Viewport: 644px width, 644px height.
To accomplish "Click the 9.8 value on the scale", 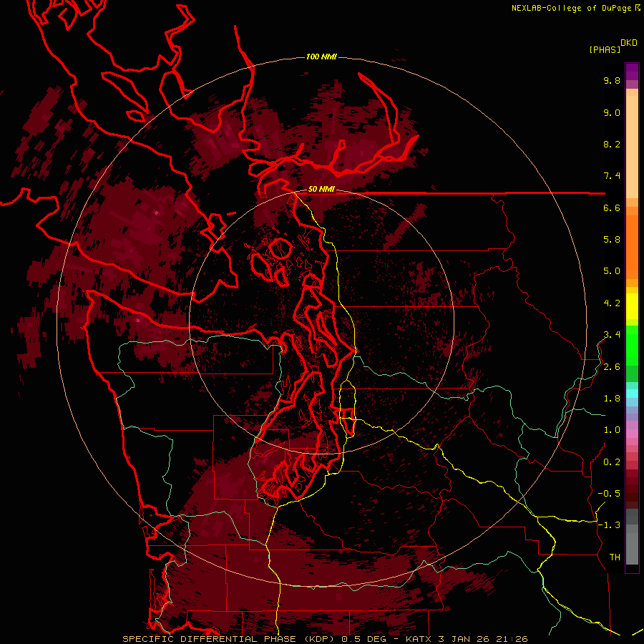I will 612,80.
